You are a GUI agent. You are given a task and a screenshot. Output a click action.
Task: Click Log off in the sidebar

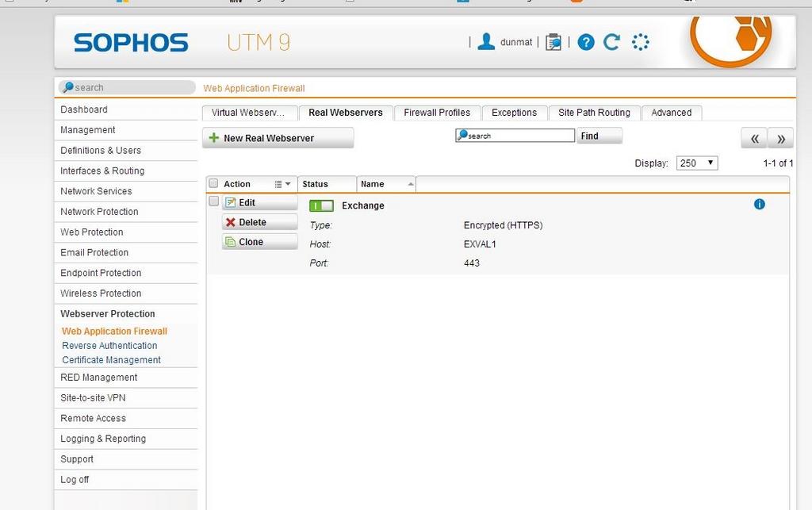126,480
